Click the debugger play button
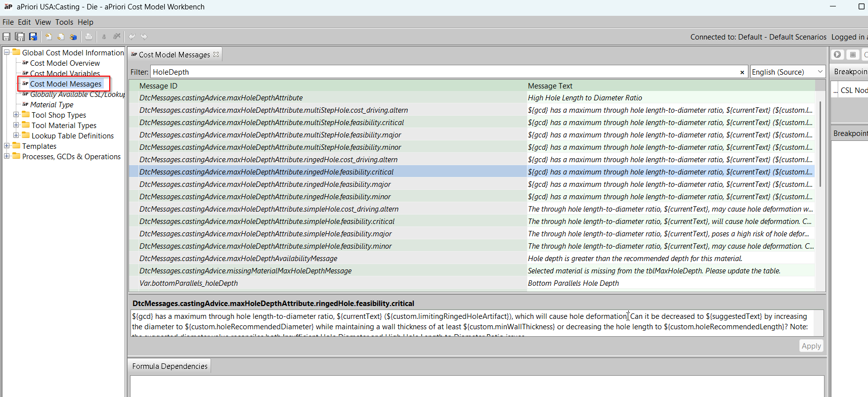Screen dimensions: 868x397 tap(837, 54)
